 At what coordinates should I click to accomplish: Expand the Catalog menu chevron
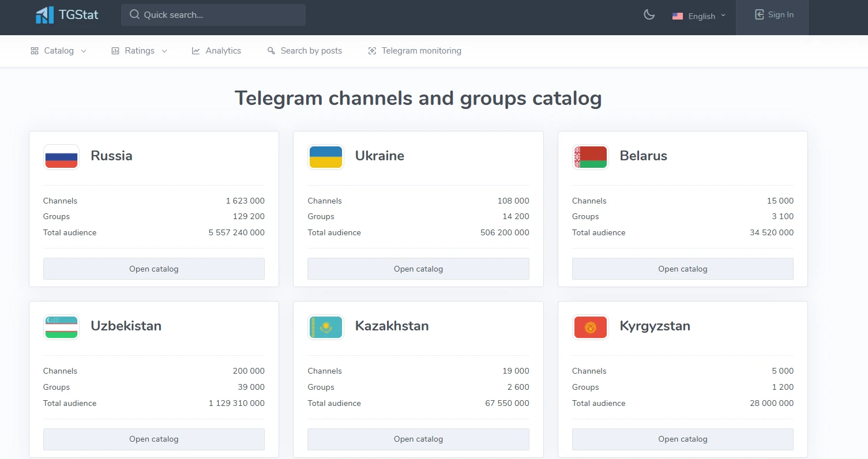coord(84,51)
